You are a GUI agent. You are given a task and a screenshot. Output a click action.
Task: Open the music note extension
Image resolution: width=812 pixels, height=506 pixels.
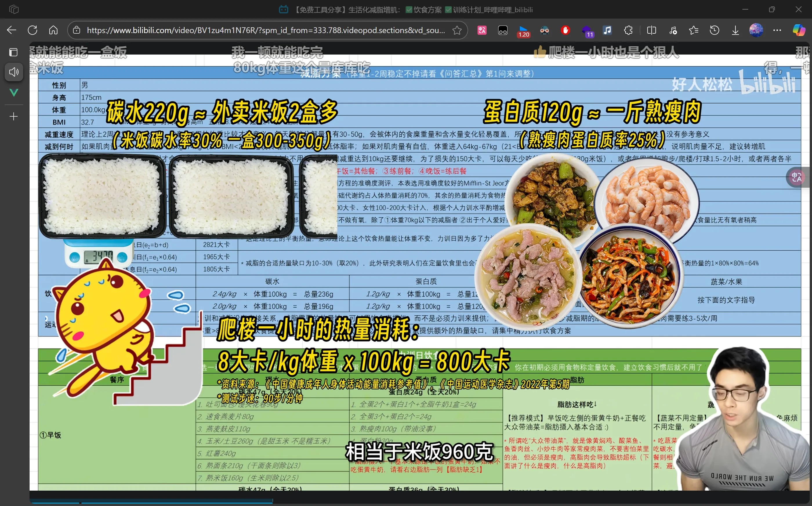pyautogui.click(x=607, y=30)
